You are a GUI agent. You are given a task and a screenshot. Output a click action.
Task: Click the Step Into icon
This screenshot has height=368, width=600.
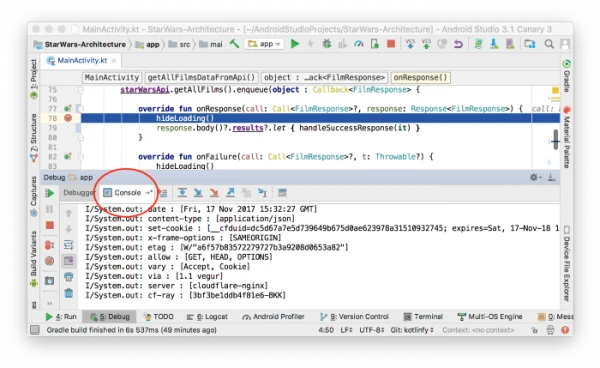coord(198,193)
